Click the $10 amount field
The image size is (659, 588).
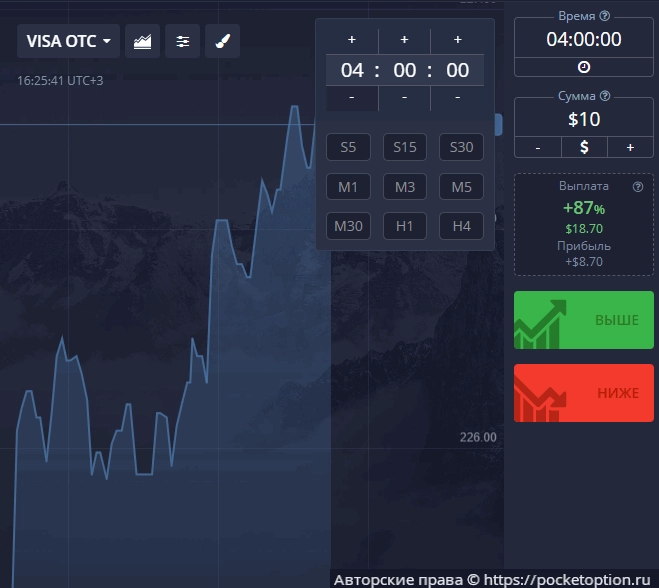(584, 120)
